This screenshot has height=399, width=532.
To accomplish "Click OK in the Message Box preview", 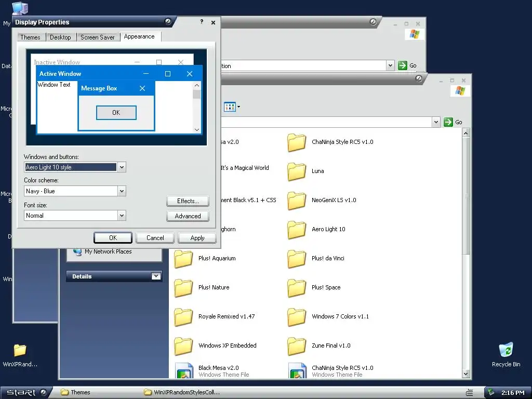I will (x=116, y=113).
